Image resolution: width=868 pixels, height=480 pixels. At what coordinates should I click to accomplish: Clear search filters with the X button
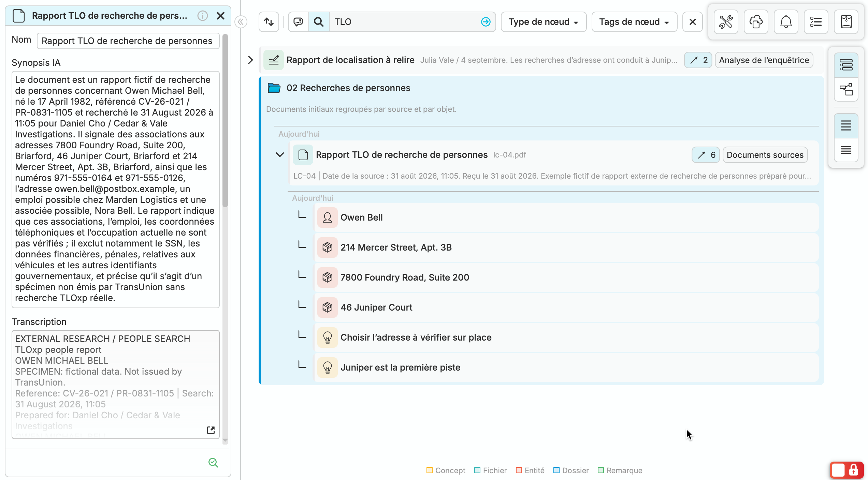pos(692,22)
